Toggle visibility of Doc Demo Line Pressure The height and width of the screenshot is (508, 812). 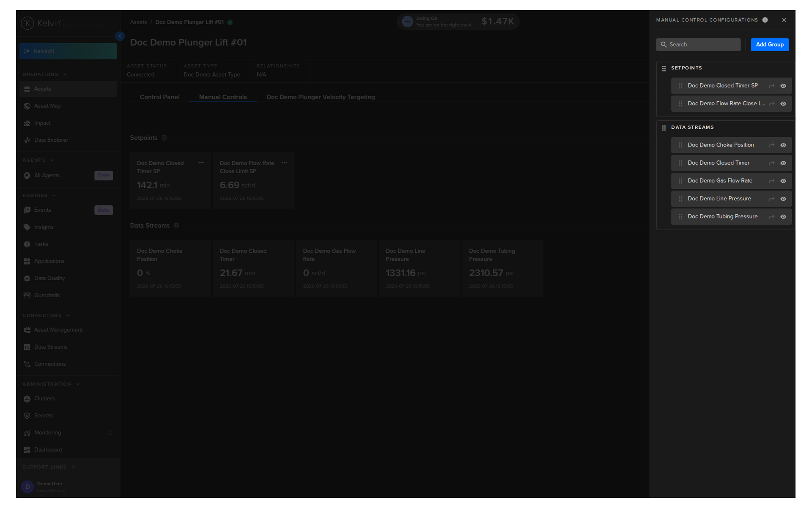[x=783, y=199]
